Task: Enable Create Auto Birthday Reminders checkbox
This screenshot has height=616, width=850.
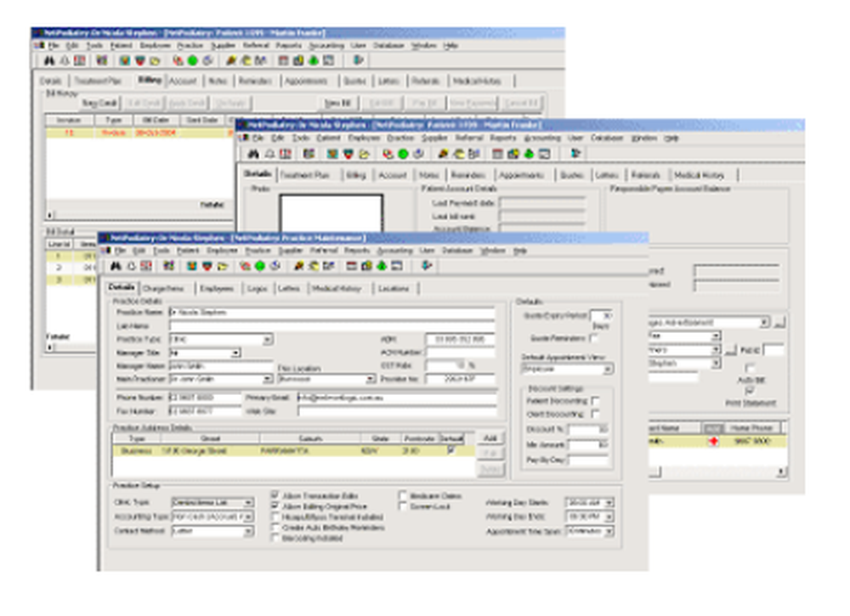Action: 275,527
